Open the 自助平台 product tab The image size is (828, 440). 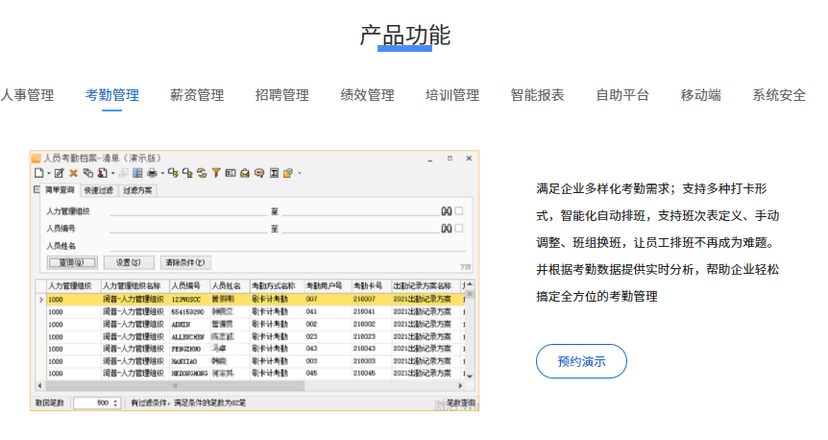click(x=623, y=95)
